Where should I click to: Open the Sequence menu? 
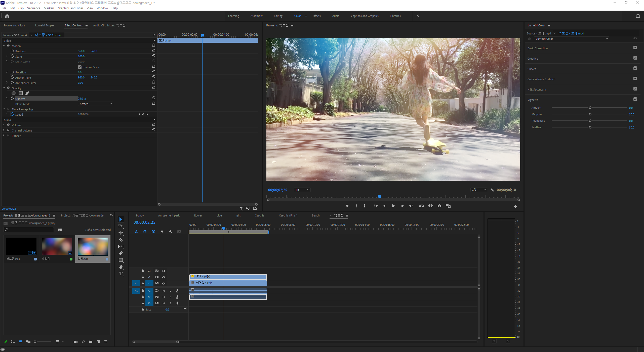[x=33, y=8]
